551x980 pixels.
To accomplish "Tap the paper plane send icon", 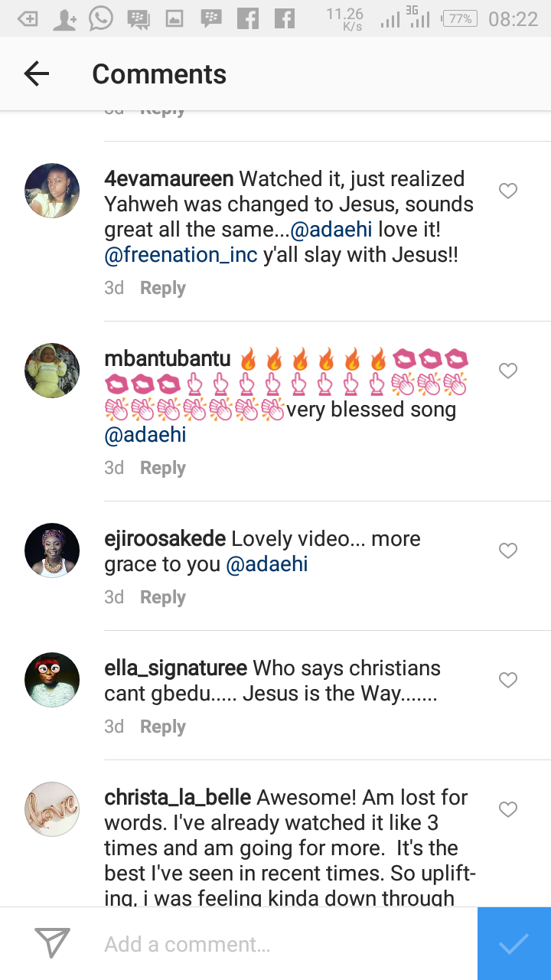I will coord(53,943).
